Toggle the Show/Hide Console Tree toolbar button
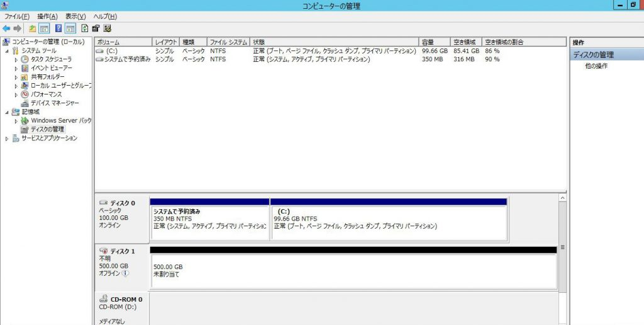The height and width of the screenshot is (325, 644). 45,28
